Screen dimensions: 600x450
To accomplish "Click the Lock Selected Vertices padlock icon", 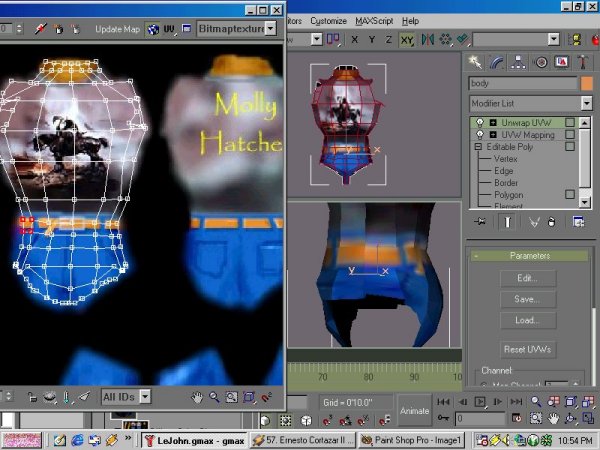I will click(x=32, y=397).
